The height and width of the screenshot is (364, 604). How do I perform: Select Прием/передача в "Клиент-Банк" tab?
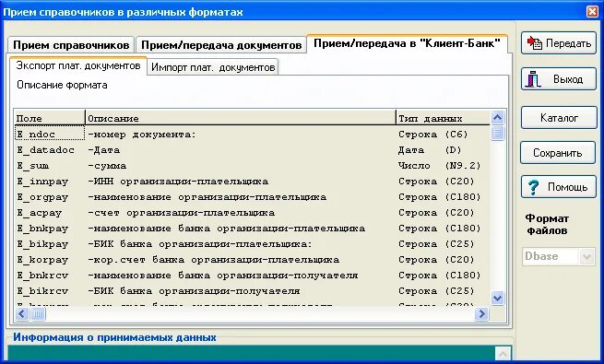click(x=407, y=43)
